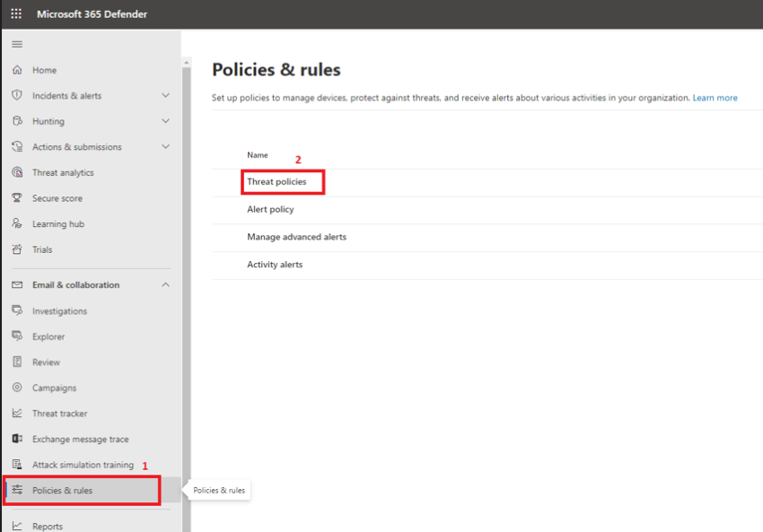Open the app launcher waffle icon
Image resolution: width=763 pixels, height=532 pixels.
coord(16,14)
